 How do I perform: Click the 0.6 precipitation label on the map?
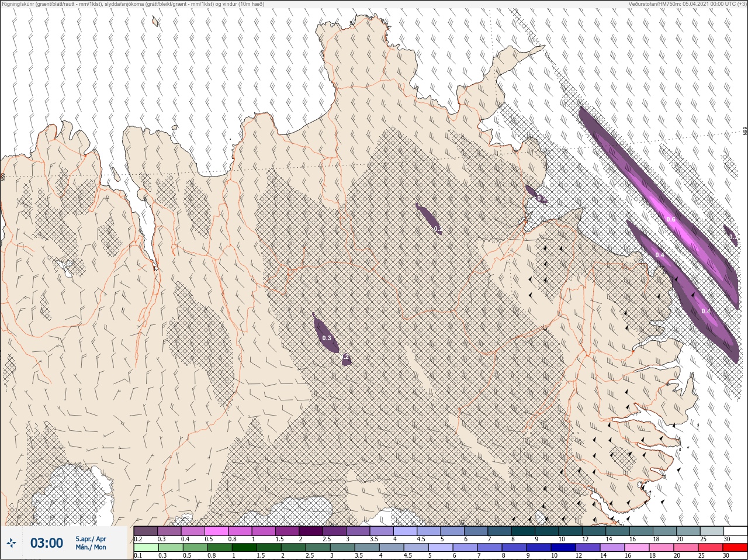point(671,219)
